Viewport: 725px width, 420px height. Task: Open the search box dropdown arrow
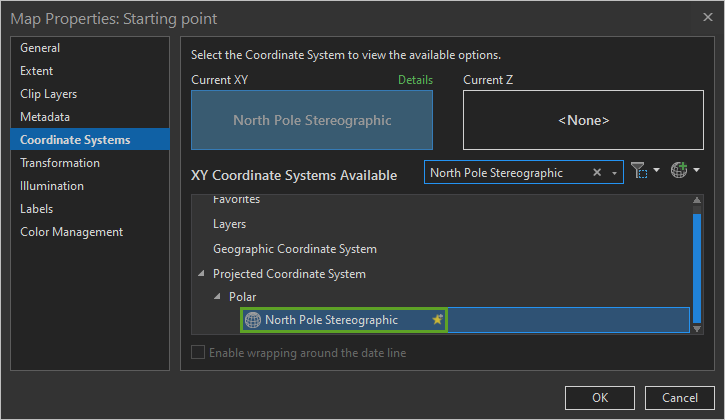point(614,173)
